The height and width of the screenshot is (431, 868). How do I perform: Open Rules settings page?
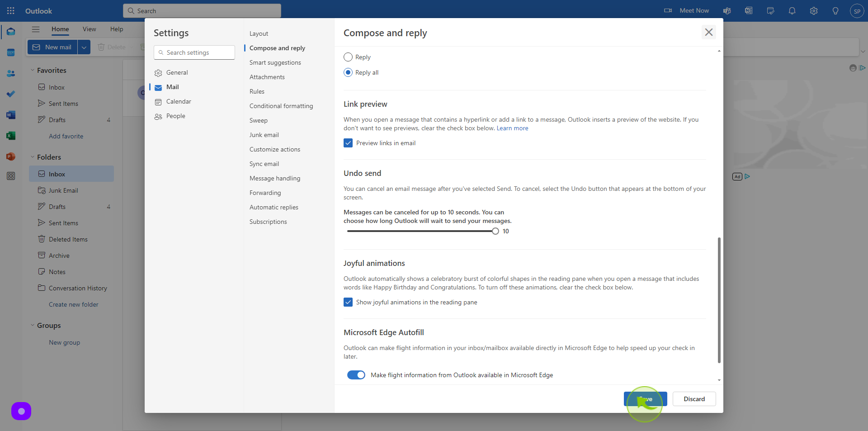[257, 91]
